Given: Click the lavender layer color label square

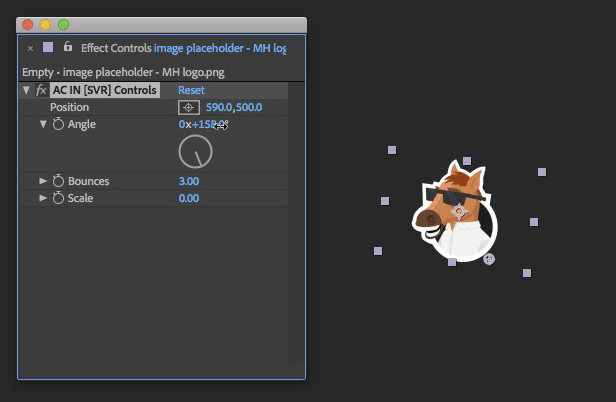Looking at the screenshot, I should coord(48,47).
